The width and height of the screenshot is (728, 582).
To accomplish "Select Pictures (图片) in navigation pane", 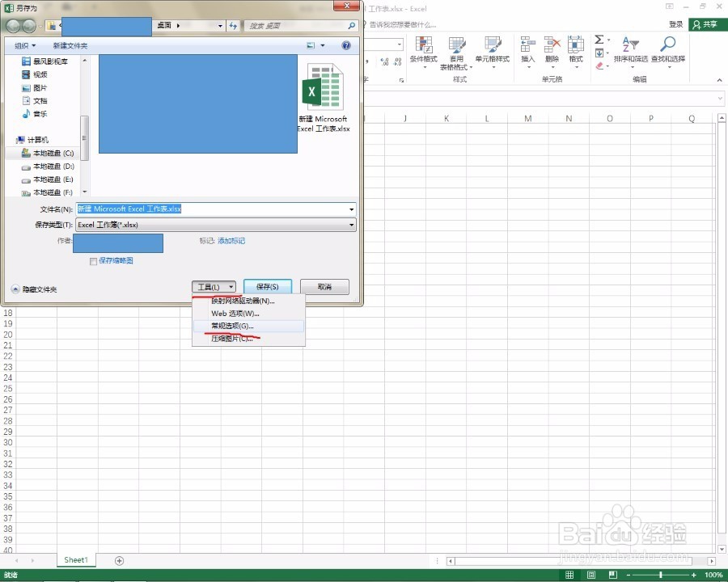I will click(x=35, y=88).
